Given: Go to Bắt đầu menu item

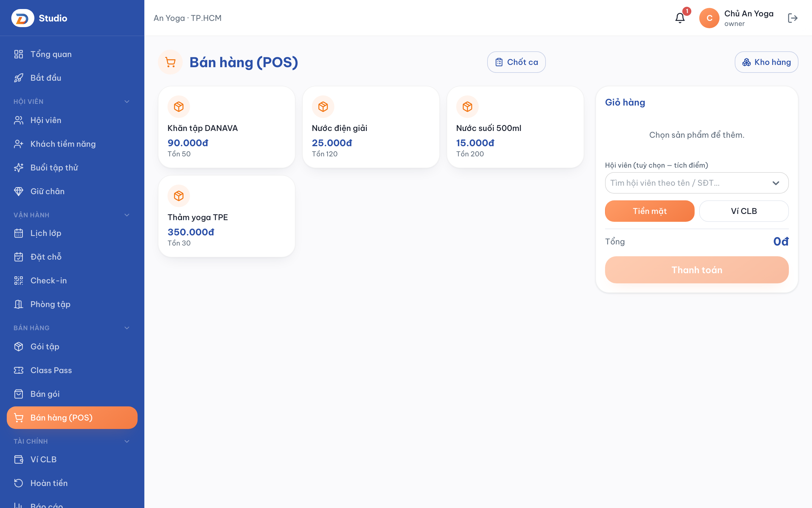Looking at the screenshot, I should click(x=72, y=78).
